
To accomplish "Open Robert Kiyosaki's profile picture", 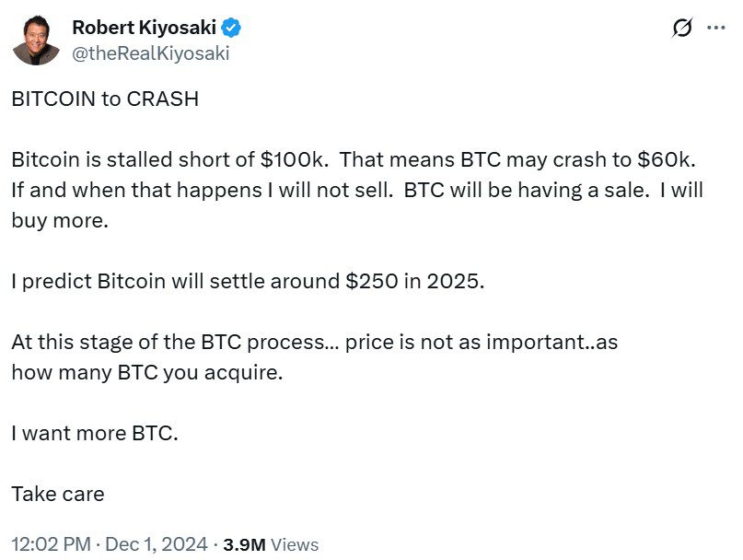I will (36, 40).
